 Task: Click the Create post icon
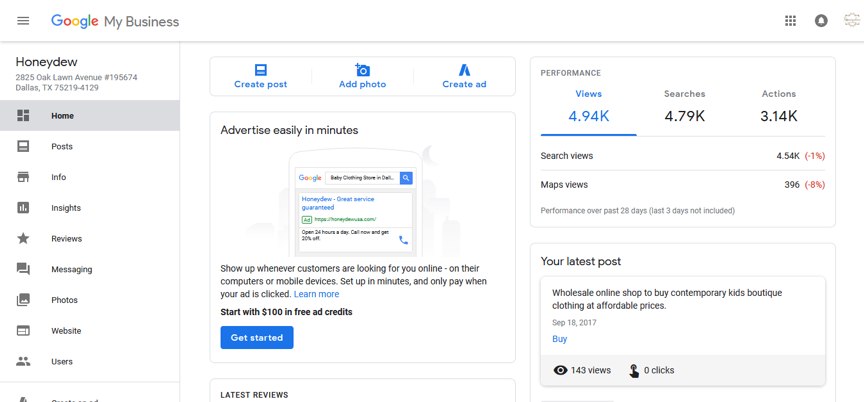click(261, 70)
